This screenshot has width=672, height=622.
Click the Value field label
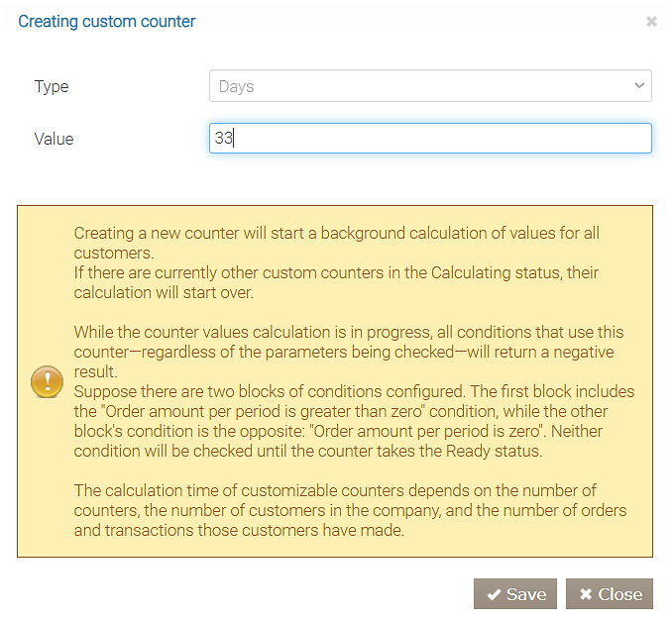pyautogui.click(x=54, y=139)
